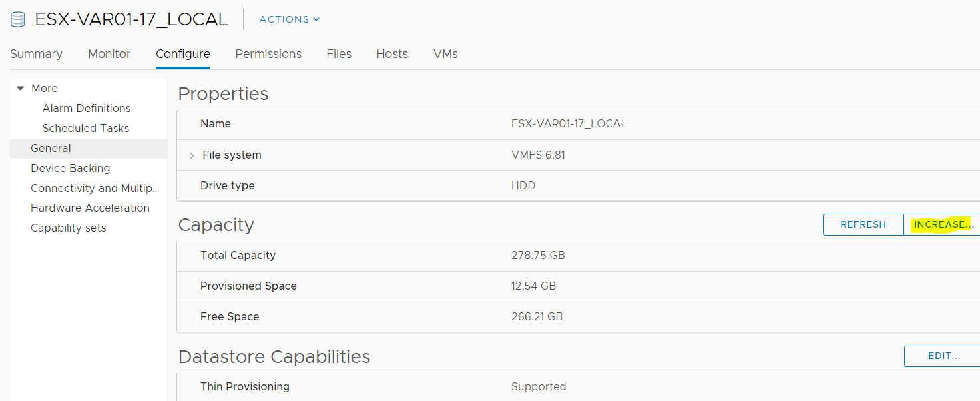Select Scheduled Tasks in sidebar

pyautogui.click(x=87, y=128)
